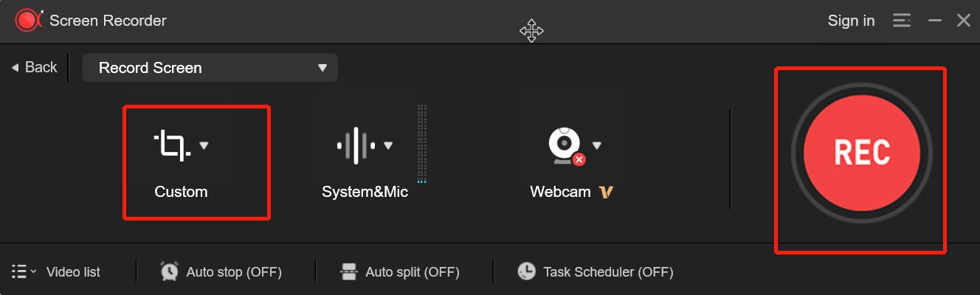Toggle Auto stop (OFF) setting
Viewport: 980px width, 295px height.
(234, 272)
